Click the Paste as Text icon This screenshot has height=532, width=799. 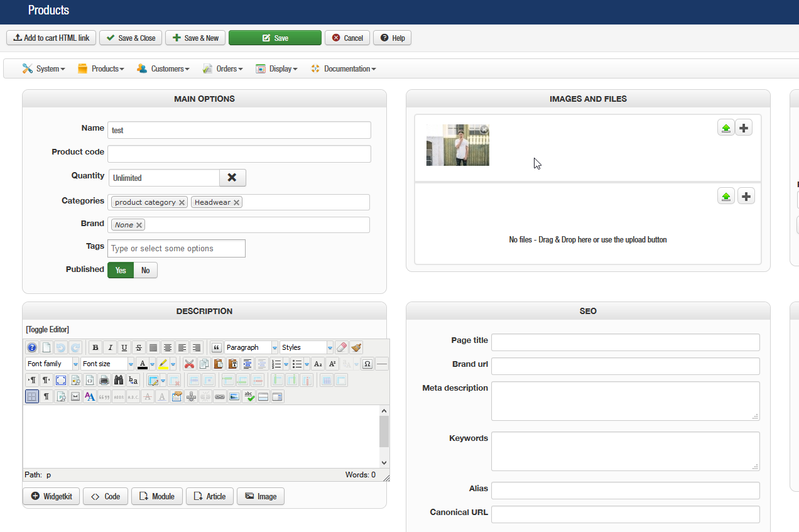pos(233,364)
